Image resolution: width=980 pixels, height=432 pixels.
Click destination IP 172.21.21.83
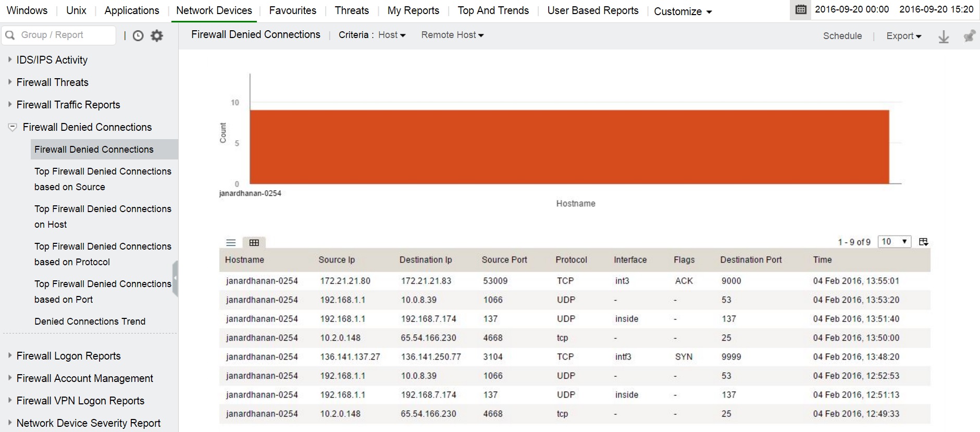[x=426, y=281]
